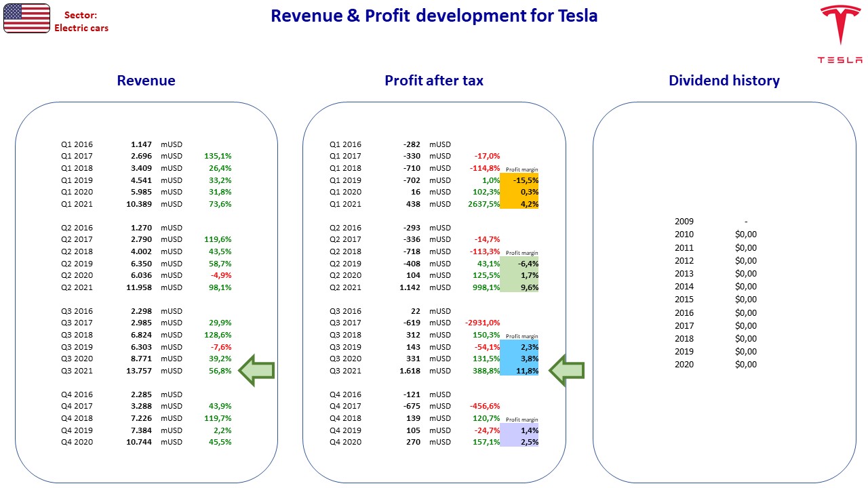This screenshot has height=488, width=868.
Task: Select the lavender profit margin cell 1,4%
Action: coord(519,430)
